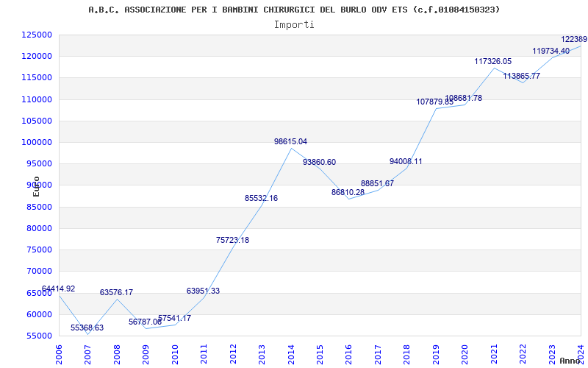Click y-axis value 60000
The width and height of the screenshot is (588, 368).
tap(39, 314)
